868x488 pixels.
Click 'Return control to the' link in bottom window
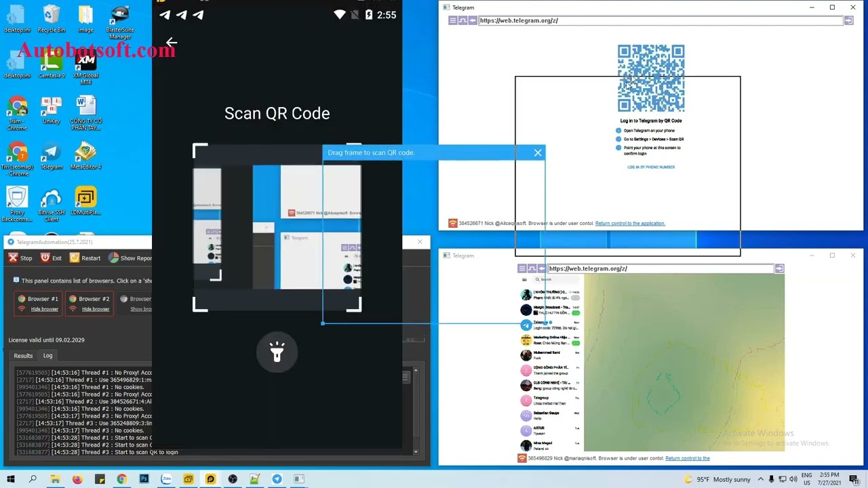tap(688, 458)
